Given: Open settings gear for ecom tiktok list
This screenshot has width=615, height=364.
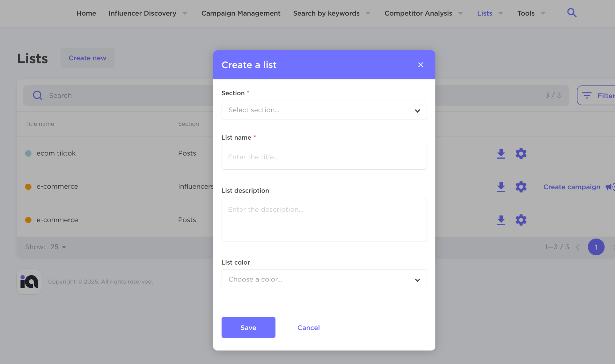Looking at the screenshot, I should click(x=521, y=153).
